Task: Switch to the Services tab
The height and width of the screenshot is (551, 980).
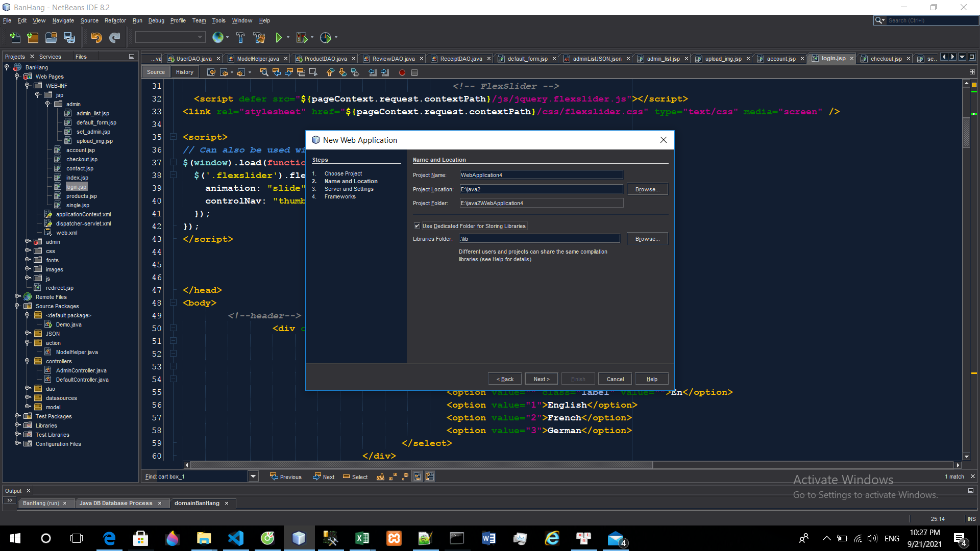Action: [50, 57]
